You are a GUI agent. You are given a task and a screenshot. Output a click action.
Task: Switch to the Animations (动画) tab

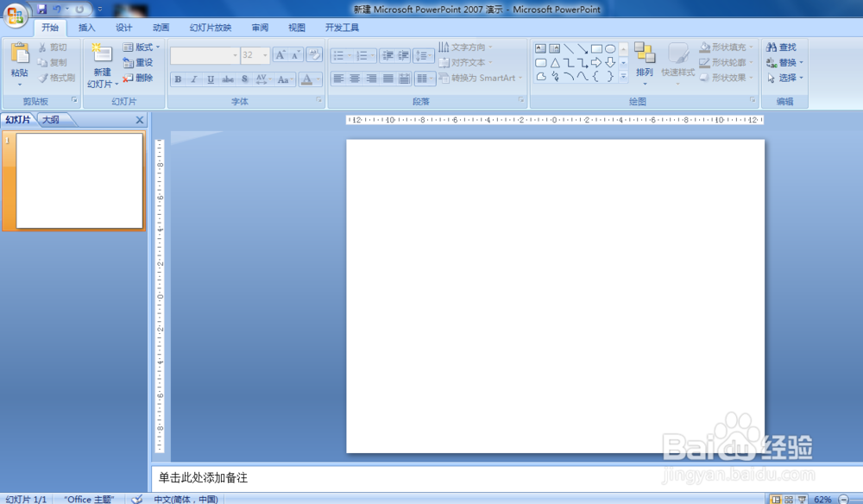click(x=161, y=28)
